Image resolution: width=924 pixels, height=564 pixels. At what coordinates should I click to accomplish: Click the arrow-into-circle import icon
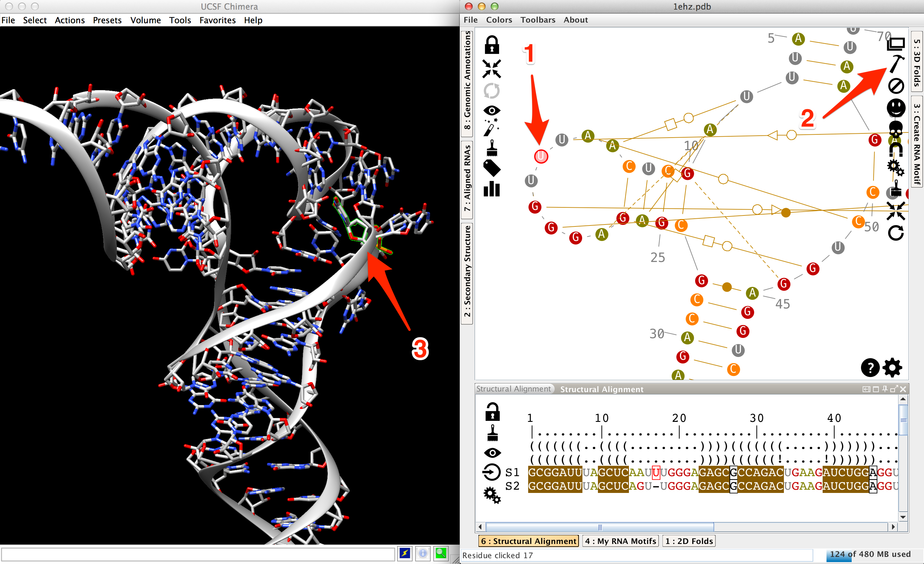click(x=492, y=472)
